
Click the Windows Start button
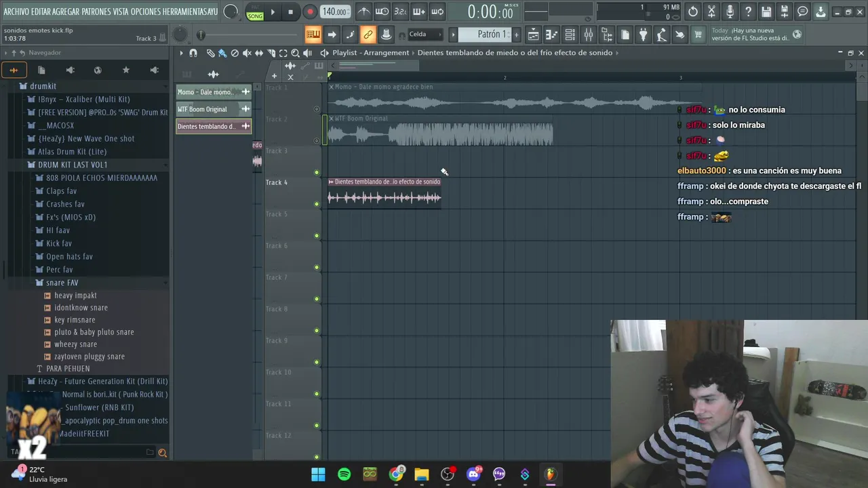point(318,474)
